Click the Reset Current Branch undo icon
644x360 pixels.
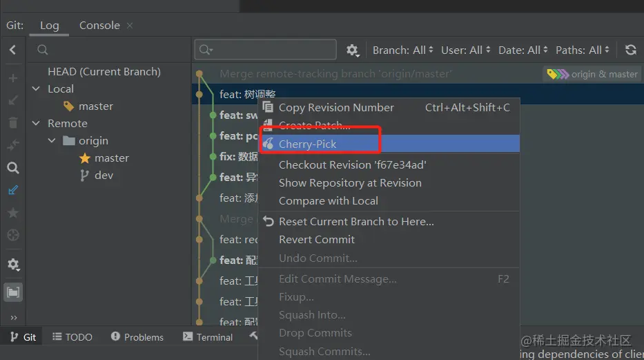pos(269,221)
